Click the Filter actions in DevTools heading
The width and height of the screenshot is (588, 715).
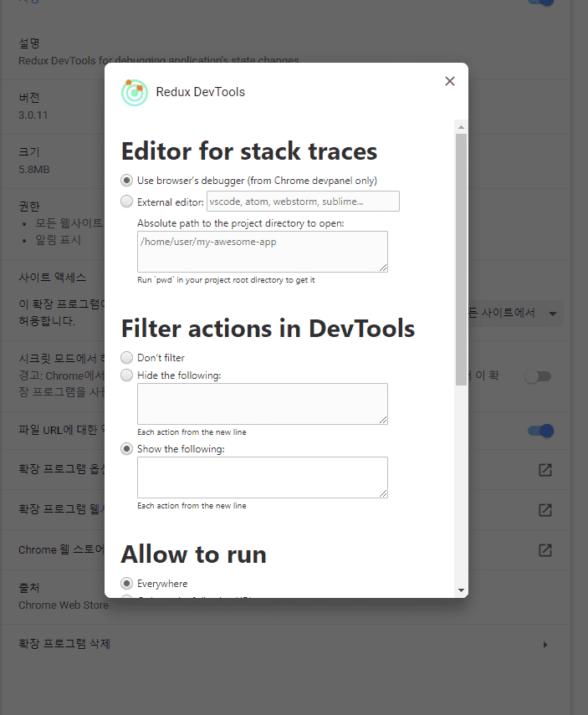[268, 329]
